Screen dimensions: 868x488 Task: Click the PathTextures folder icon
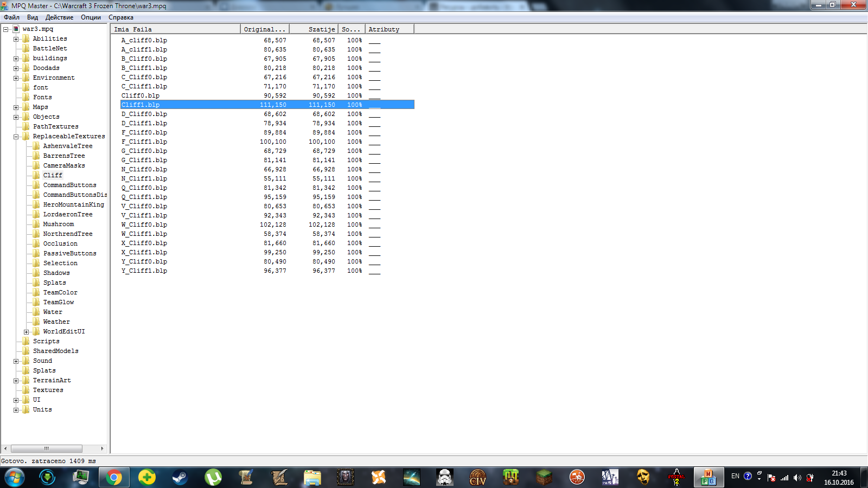point(26,127)
